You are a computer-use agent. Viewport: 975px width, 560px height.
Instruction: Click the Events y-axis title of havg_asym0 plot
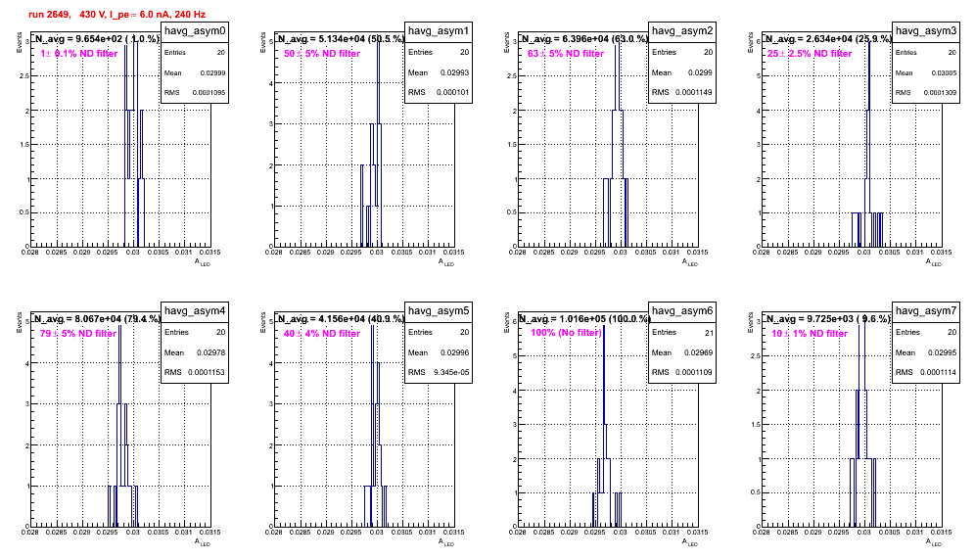[x=19, y=42]
